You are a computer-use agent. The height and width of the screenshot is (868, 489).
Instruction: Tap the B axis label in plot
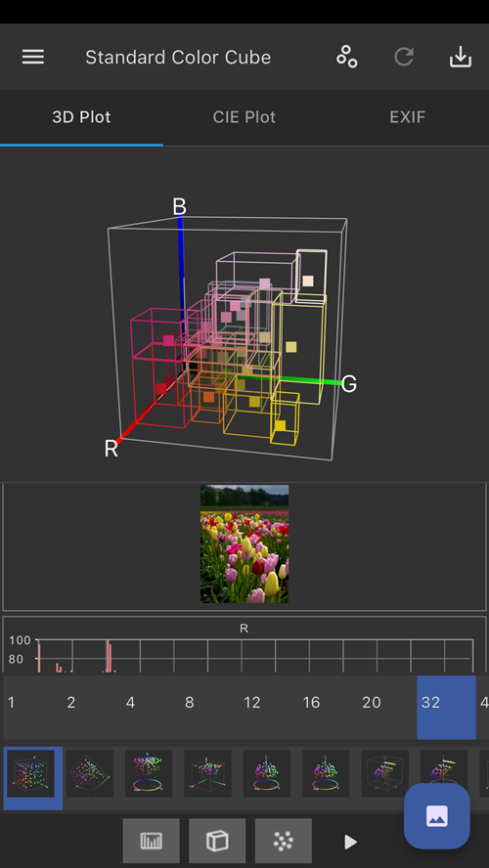pyautogui.click(x=179, y=207)
